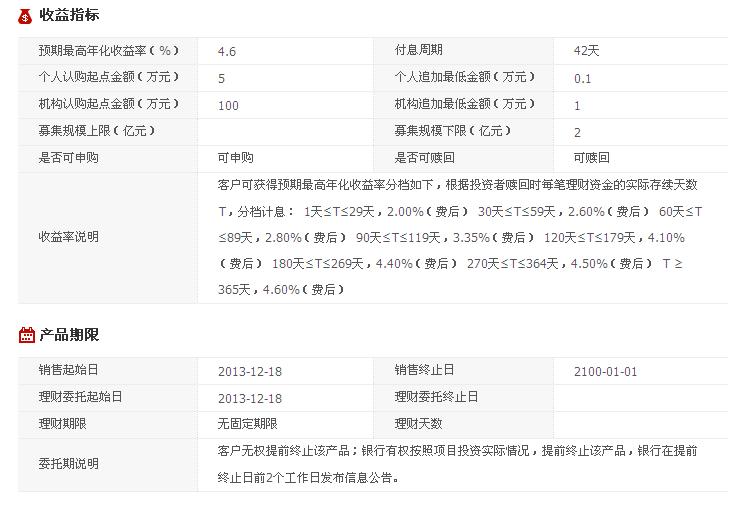Click the 收益指标 section heading

(69, 16)
